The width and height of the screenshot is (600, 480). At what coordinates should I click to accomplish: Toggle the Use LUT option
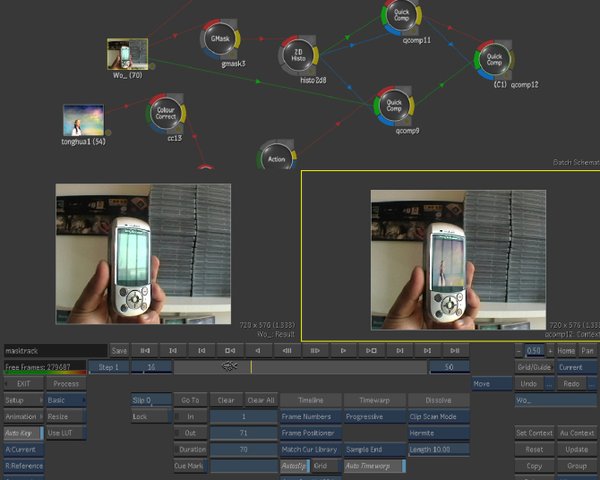coord(65,433)
